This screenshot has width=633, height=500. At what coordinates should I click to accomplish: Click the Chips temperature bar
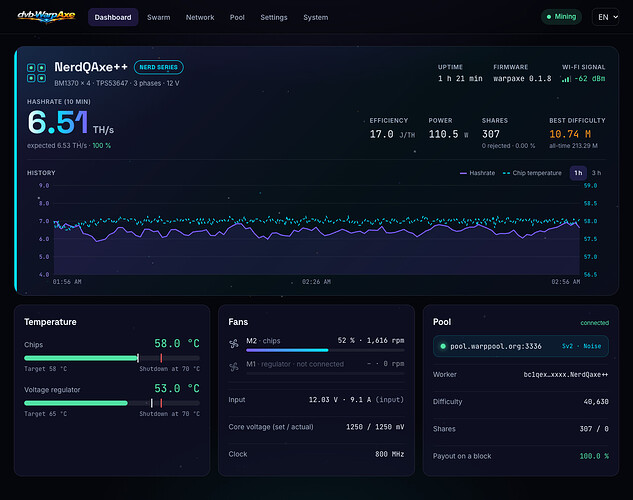click(x=112, y=358)
